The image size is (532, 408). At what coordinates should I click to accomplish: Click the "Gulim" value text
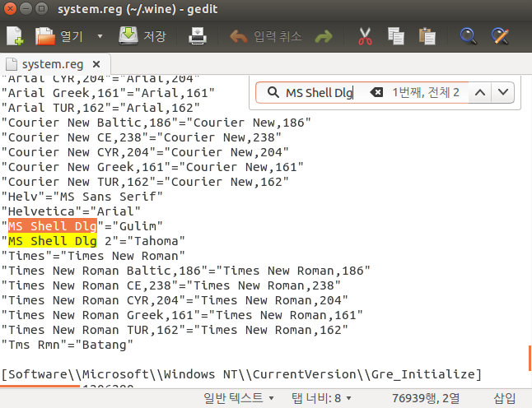[138, 226]
